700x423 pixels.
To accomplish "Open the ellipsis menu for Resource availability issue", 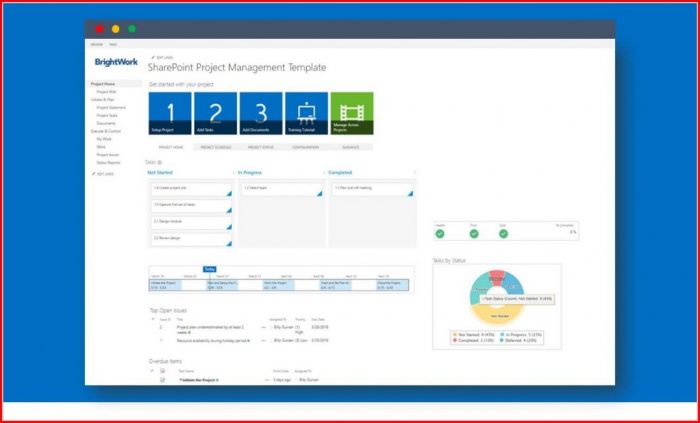I will 264,340.
